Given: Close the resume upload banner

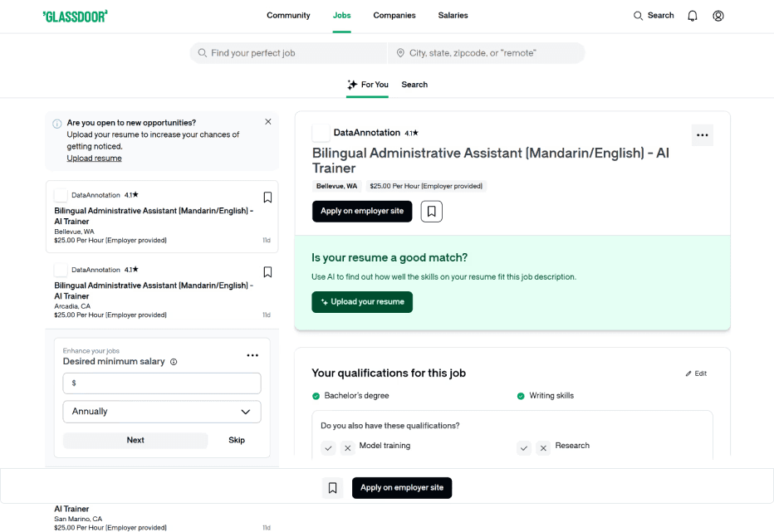Looking at the screenshot, I should 268,122.
